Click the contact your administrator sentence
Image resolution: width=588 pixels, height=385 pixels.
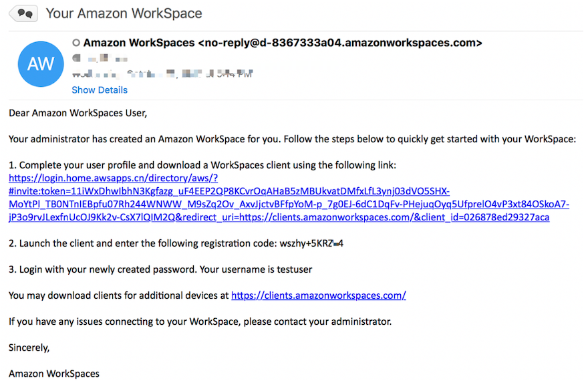point(200,322)
